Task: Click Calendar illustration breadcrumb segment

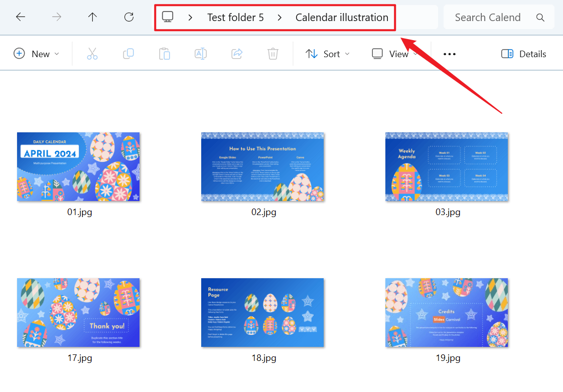Action: point(342,17)
